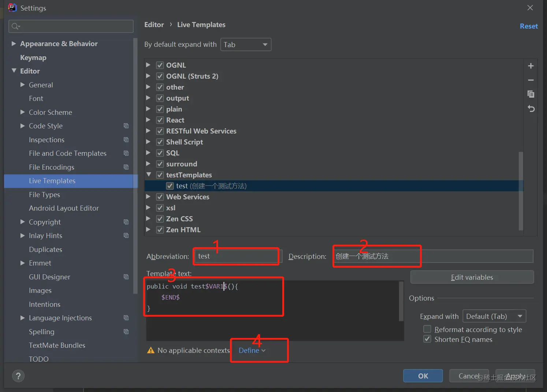Open the Font settings page
This screenshot has width=547, height=392.
click(x=36, y=98)
